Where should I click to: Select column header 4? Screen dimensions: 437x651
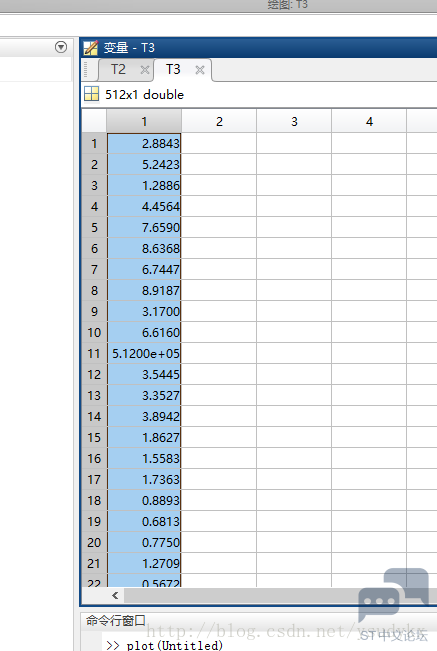[x=369, y=122]
